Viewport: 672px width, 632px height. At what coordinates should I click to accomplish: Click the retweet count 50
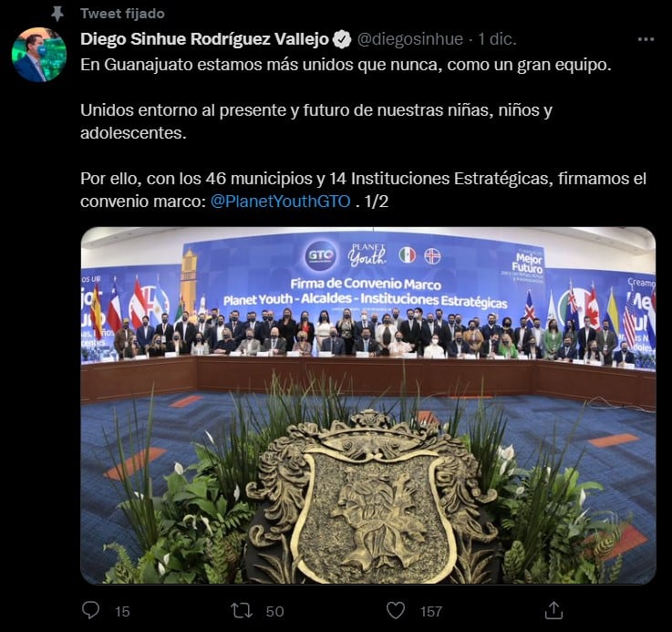(274, 611)
